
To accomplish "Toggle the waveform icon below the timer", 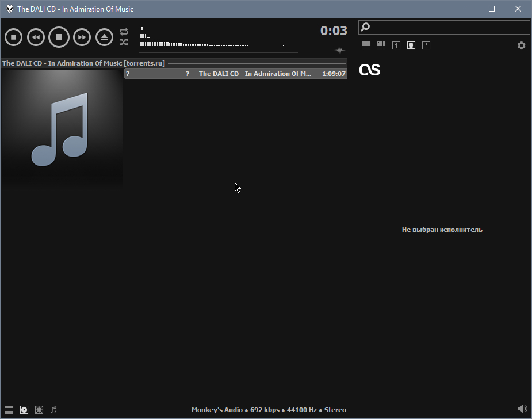I will [340, 51].
